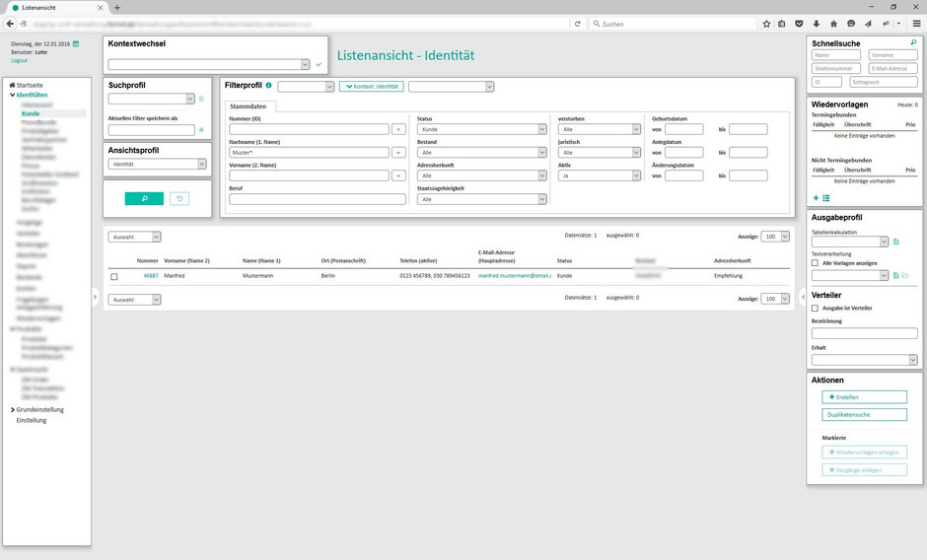This screenshot has width=927, height=560.
Task: Click the Duplikatensuche button
Action: point(864,415)
